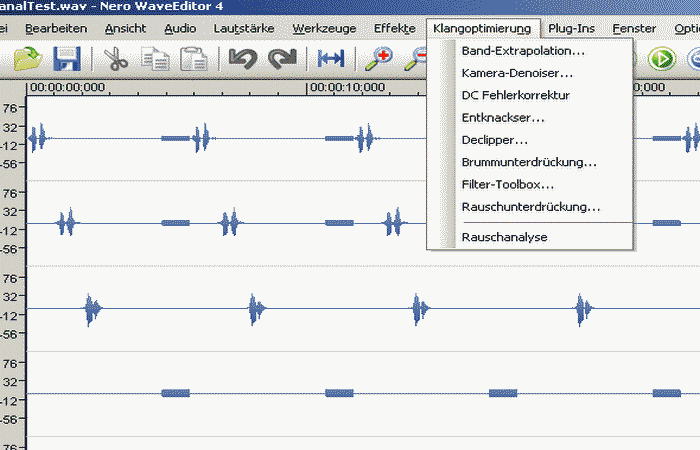Open the Plug-Ins menu
This screenshot has width=700, height=450.
[571, 28]
